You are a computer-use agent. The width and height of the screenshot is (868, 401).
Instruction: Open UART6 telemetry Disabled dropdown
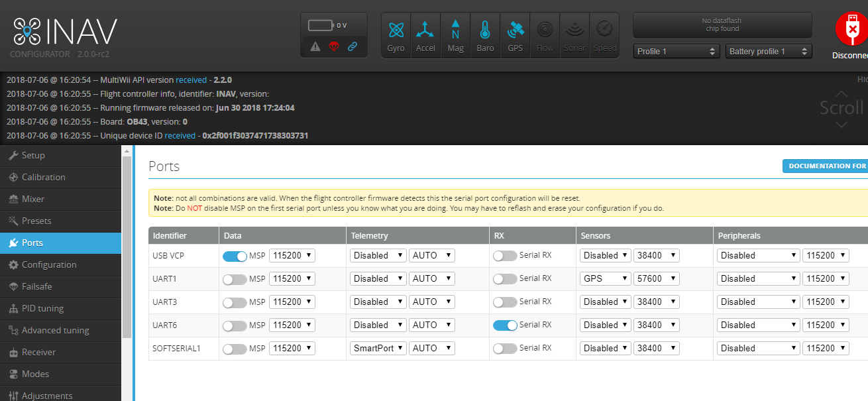point(378,325)
